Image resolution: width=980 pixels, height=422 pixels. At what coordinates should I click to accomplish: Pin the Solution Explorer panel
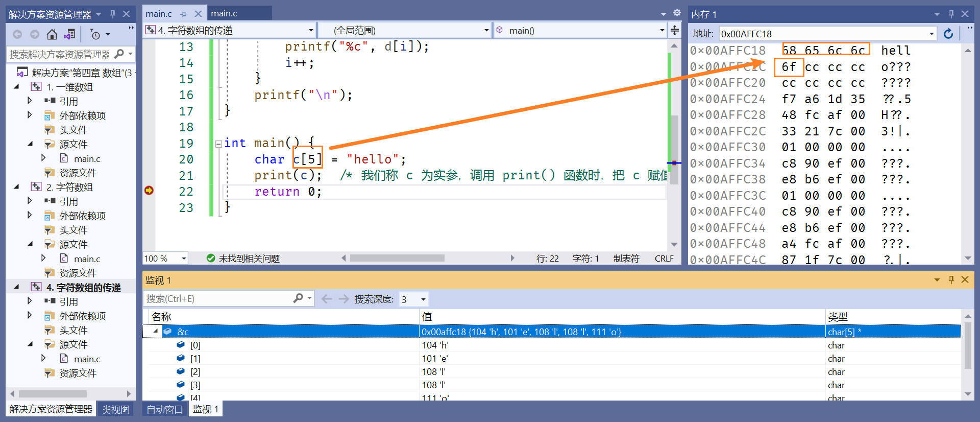click(x=113, y=14)
